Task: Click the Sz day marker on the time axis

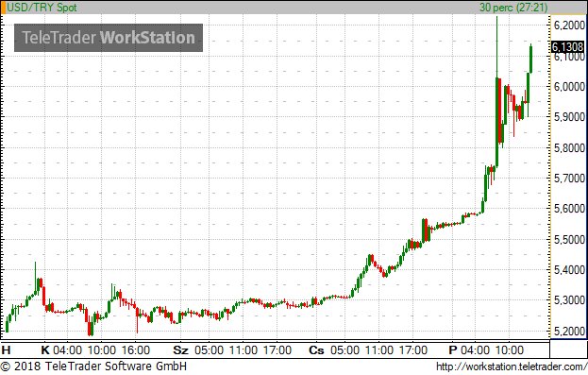Action: [180, 350]
